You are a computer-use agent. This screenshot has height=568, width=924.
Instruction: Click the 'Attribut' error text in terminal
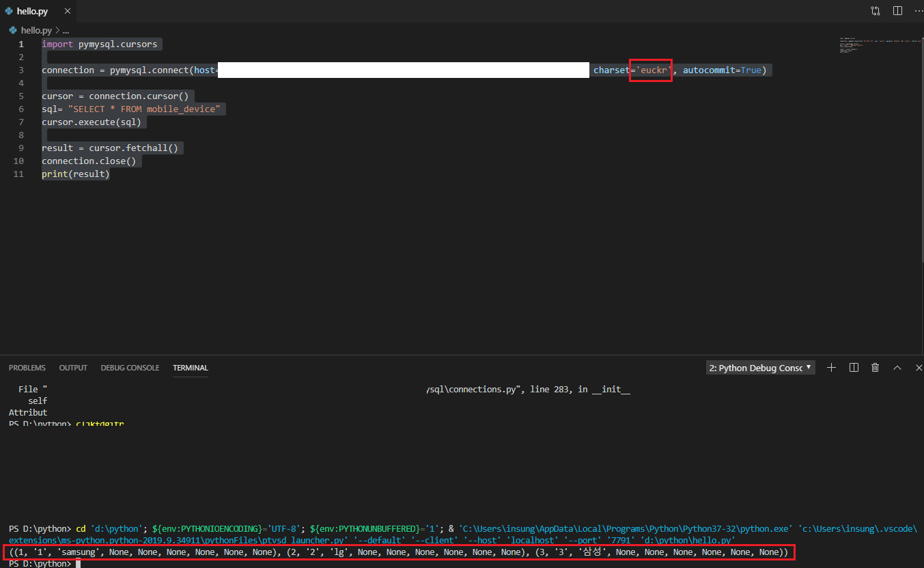click(28, 413)
